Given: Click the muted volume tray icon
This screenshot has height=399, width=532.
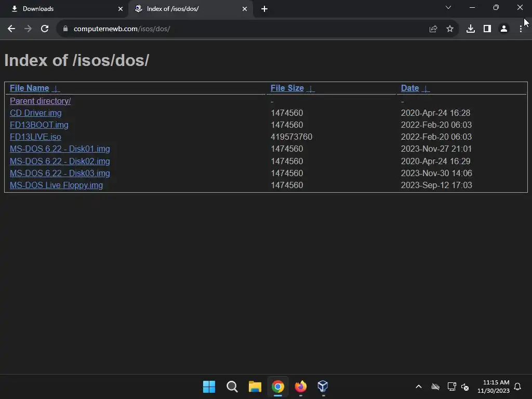Looking at the screenshot, I should pos(465,387).
